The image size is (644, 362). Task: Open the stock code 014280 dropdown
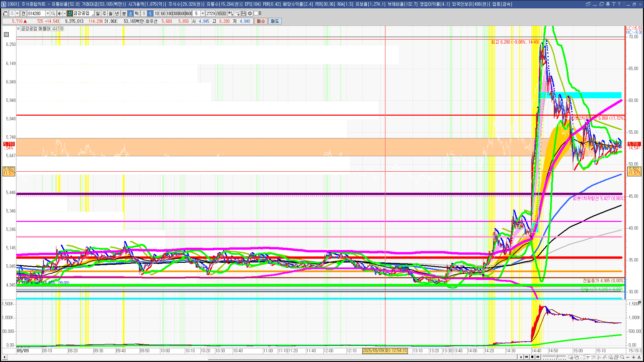coord(48,13)
